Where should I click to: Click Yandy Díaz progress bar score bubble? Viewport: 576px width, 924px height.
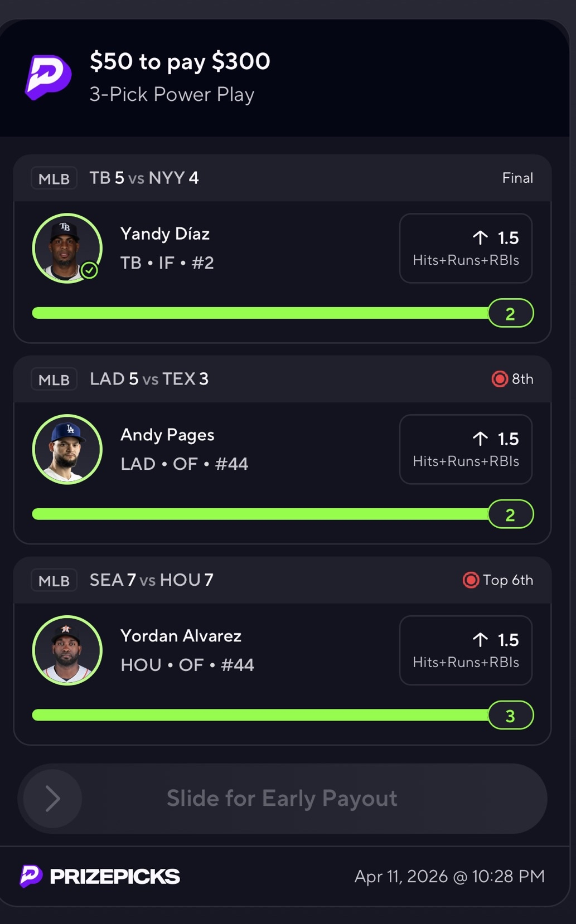point(510,314)
